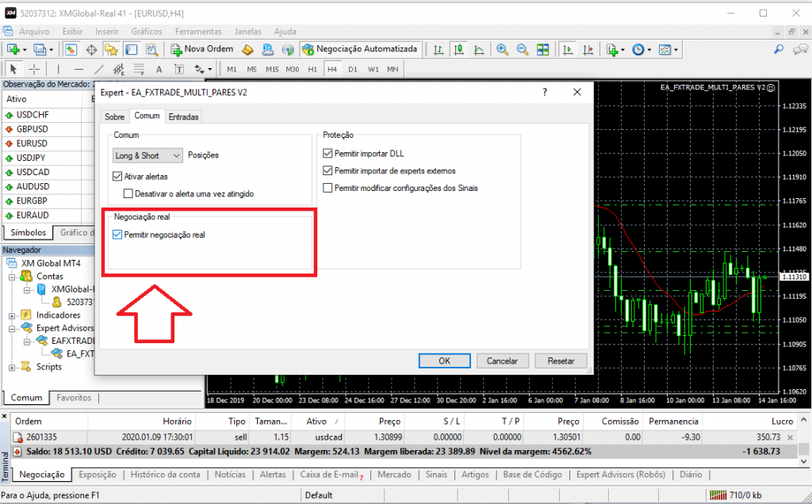This screenshot has height=504, width=812.
Task: Open the chart templates icon
Action: 665,50
